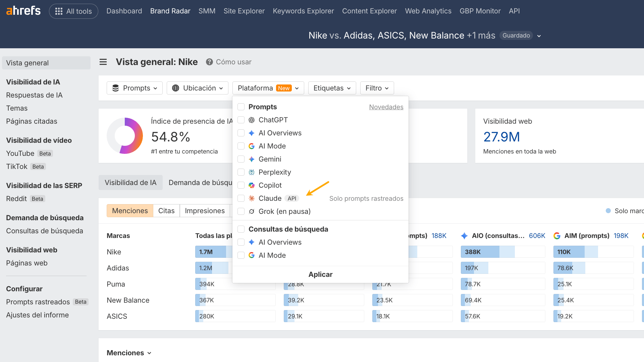The height and width of the screenshot is (362, 644).
Task: Toggle the sidebar hamburger menu icon
Action: click(103, 62)
